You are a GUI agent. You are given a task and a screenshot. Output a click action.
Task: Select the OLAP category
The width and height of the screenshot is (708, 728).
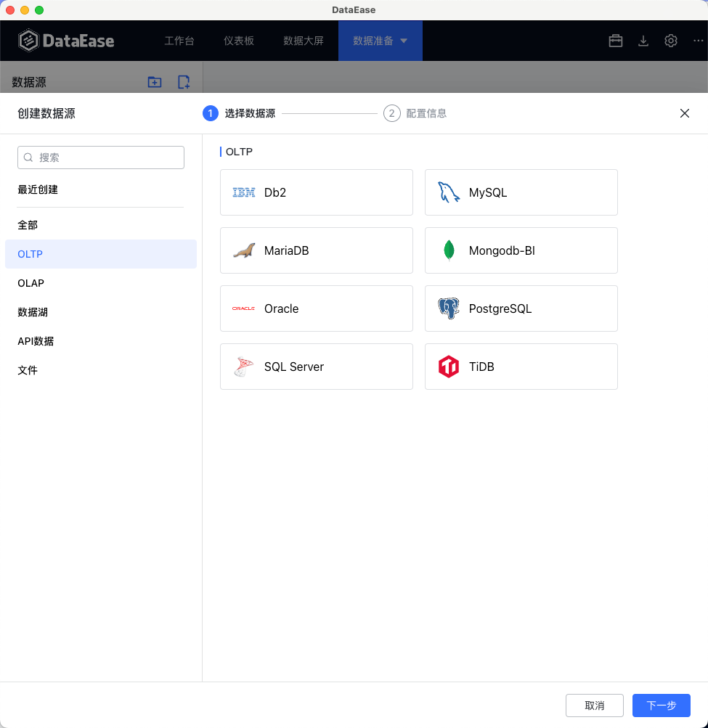click(x=101, y=283)
